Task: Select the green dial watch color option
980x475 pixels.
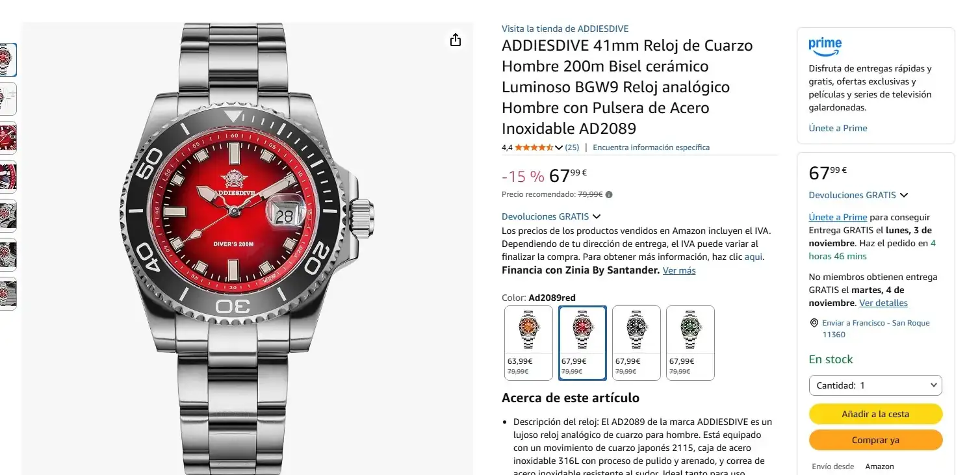Action: click(690, 343)
